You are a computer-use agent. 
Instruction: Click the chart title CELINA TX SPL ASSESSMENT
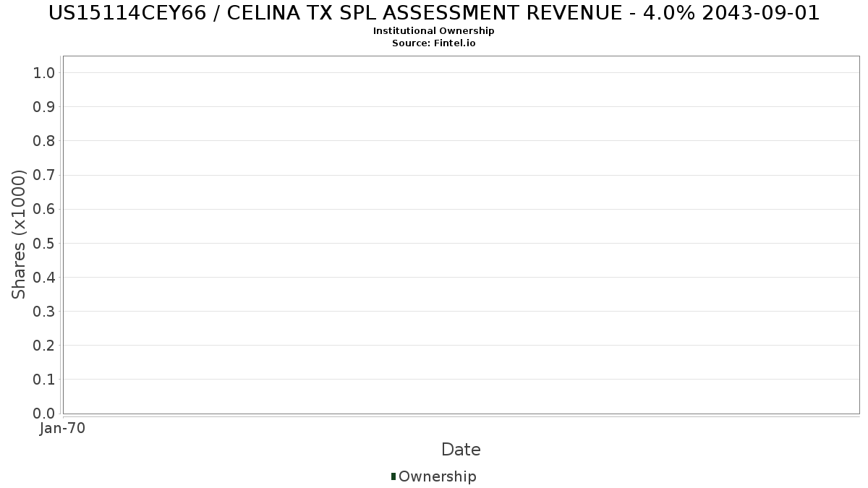pyautogui.click(x=434, y=12)
